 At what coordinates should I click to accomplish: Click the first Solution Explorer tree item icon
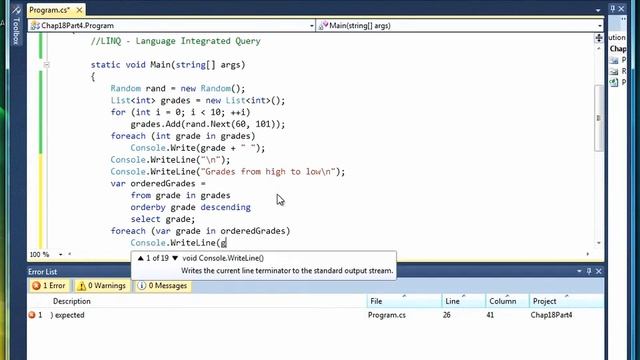(x=614, y=60)
